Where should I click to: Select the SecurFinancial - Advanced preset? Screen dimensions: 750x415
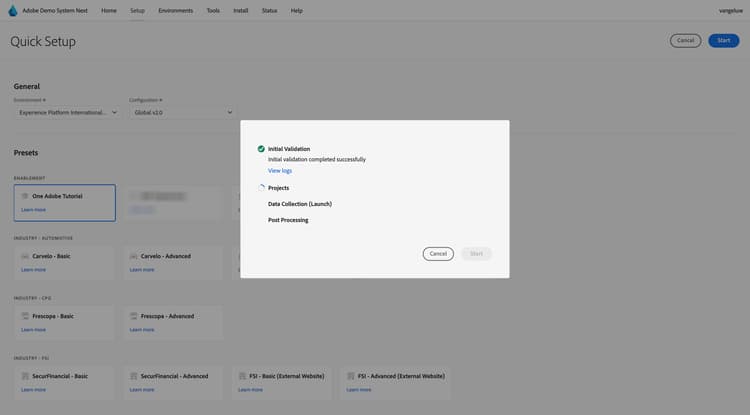click(x=173, y=382)
